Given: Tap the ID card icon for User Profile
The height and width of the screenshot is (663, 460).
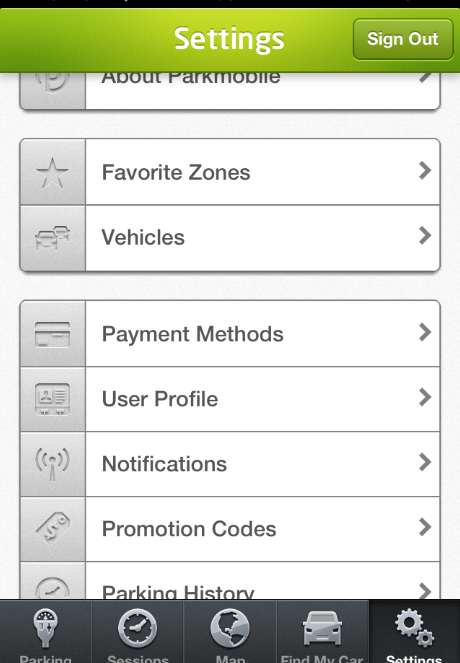Looking at the screenshot, I should [x=52, y=399].
